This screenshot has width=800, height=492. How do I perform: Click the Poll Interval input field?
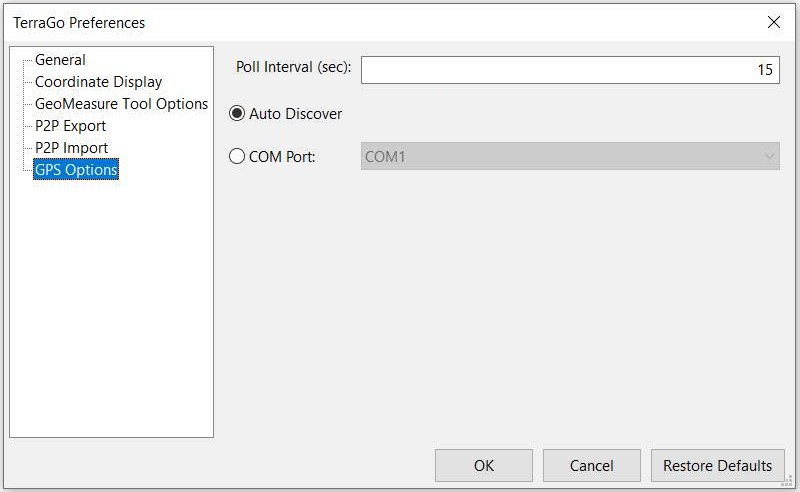[570, 70]
